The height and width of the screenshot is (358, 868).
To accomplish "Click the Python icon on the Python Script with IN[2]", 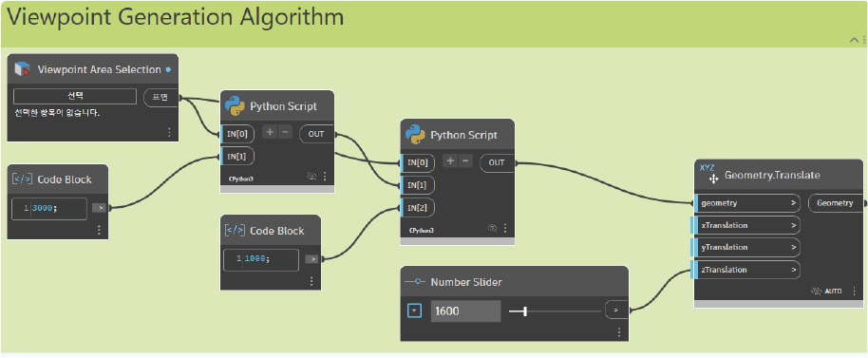I will (x=416, y=135).
